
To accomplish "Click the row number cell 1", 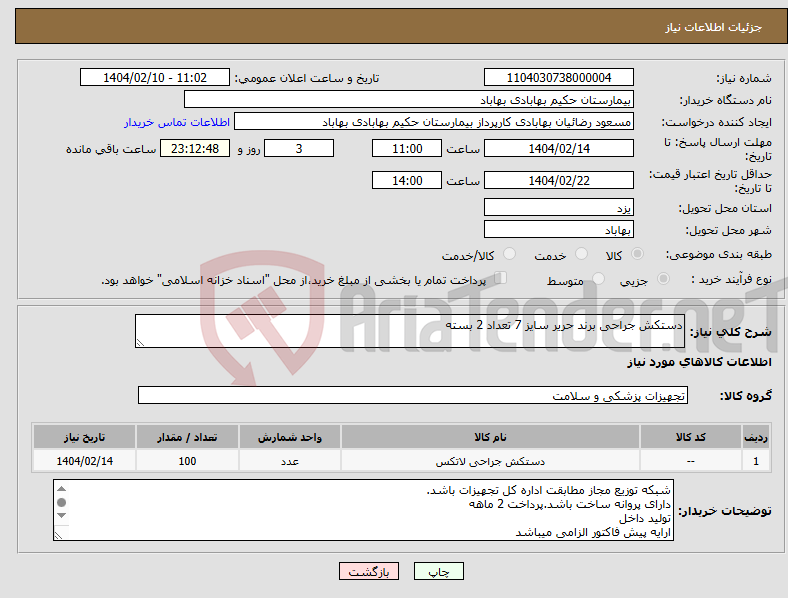I will 756,461.
